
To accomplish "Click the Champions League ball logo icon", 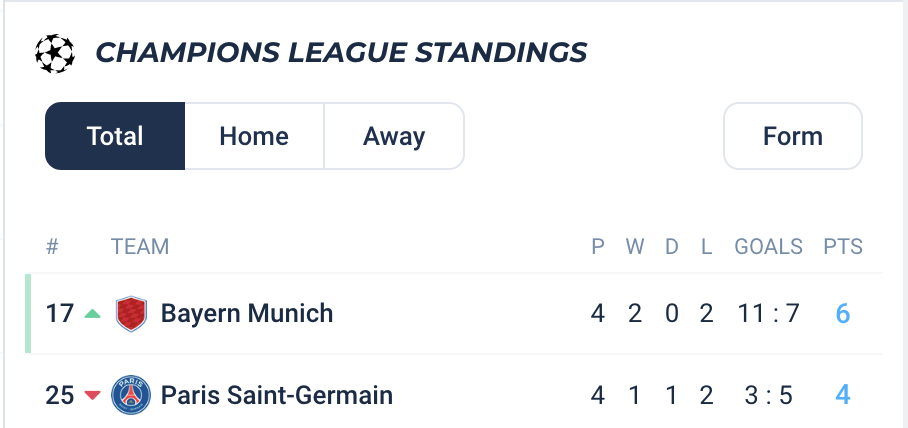I will 55,54.
